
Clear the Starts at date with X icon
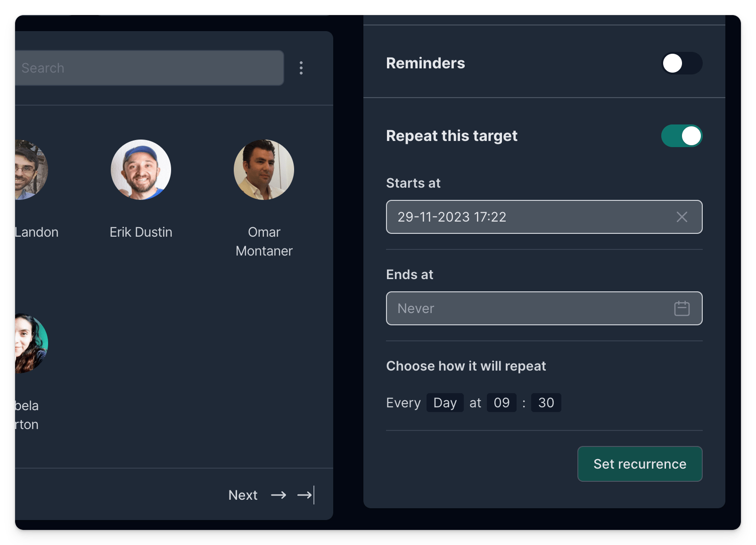point(682,217)
